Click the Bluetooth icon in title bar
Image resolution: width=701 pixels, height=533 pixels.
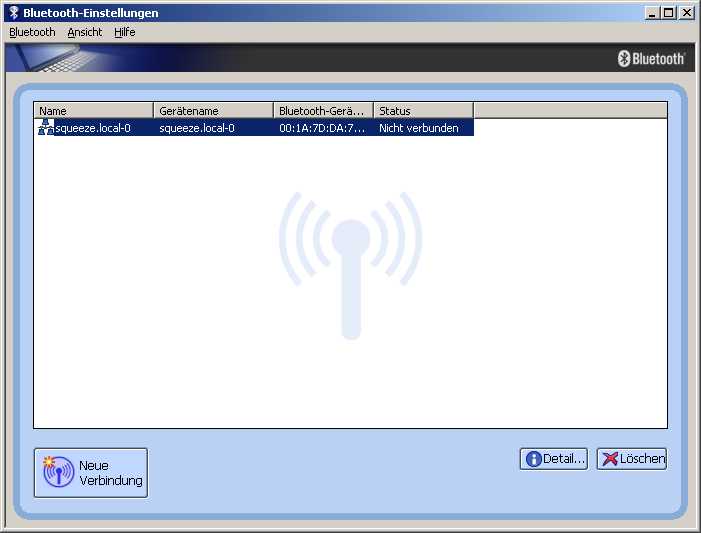pyautogui.click(x=14, y=13)
